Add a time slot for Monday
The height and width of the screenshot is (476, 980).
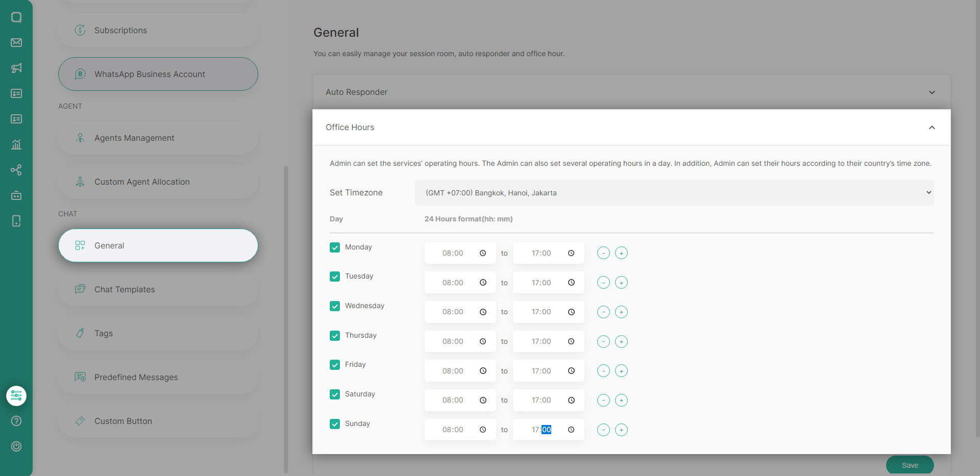(x=621, y=253)
